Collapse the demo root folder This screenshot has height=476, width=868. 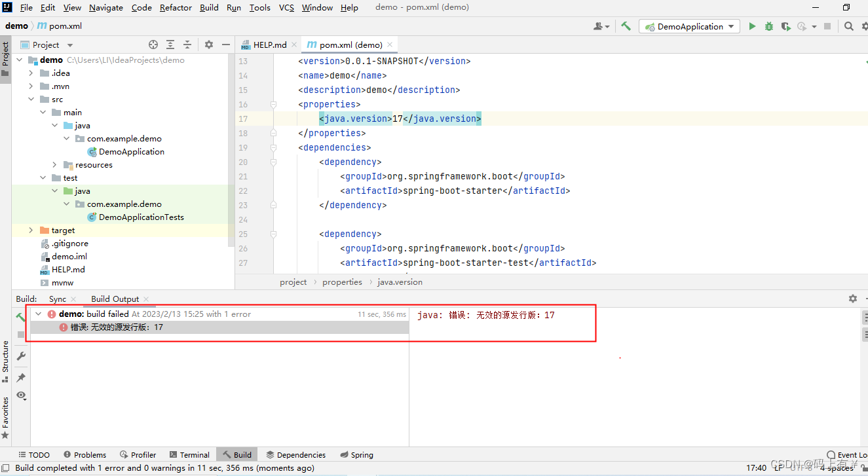click(20, 60)
